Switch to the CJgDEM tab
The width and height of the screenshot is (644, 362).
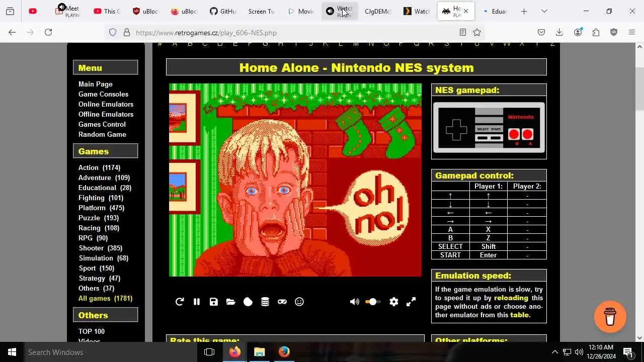pyautogui.click(x=377, y=11)
